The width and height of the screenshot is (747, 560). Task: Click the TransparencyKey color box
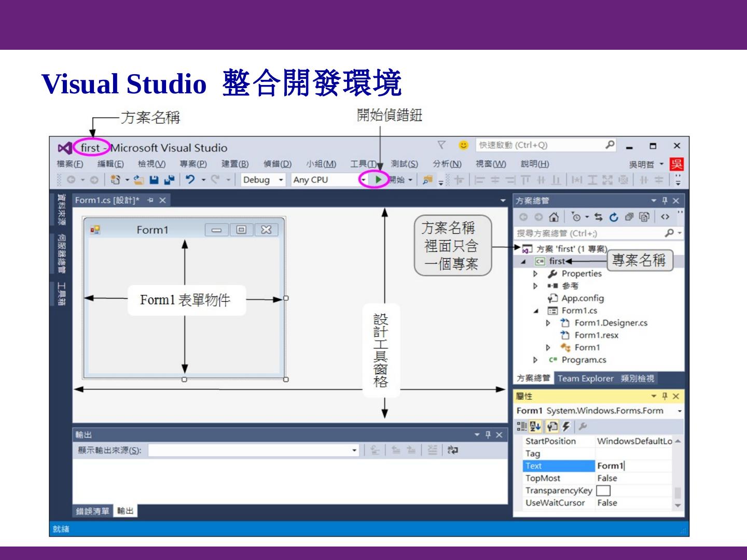coord(603,491)
